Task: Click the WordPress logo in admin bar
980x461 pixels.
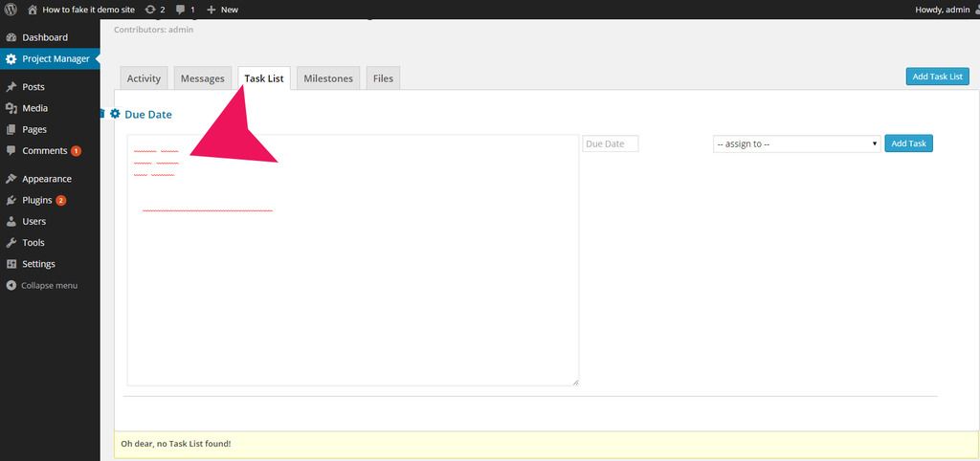Action: [x=11, y=10]
